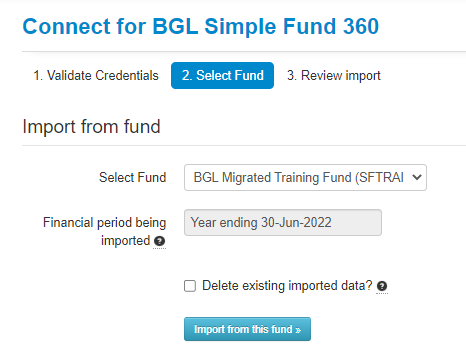Viewport: 466px width, 361px height.
Task: Click the Delete existing imported data label text
Action: click(x=287, y=286)
